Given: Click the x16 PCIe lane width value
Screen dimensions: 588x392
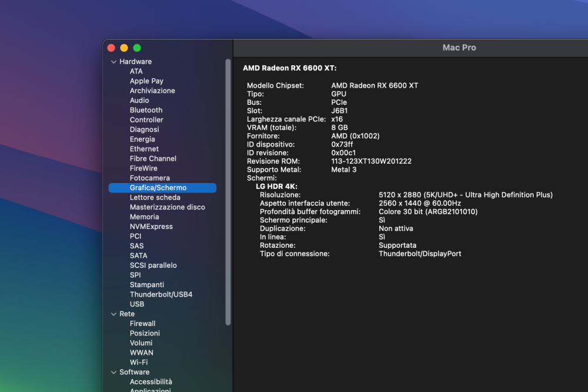Looking at the screenshot, I should (337, 119).
